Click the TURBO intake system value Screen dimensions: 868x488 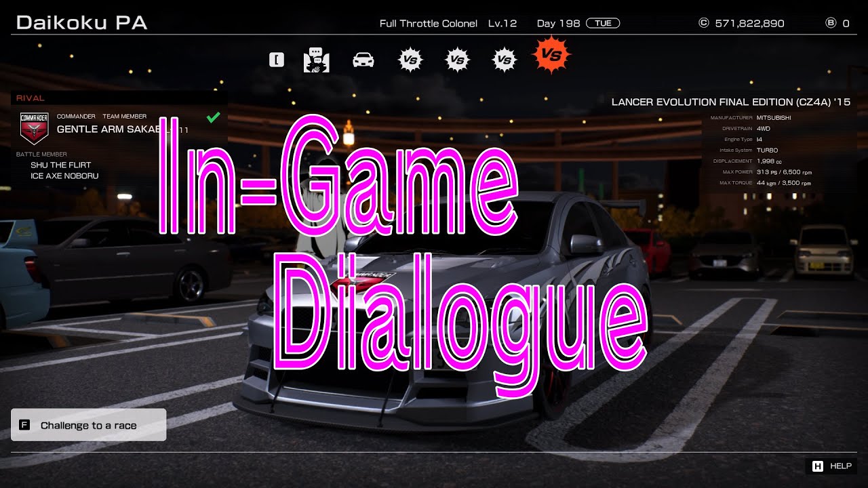click(768, 150)
